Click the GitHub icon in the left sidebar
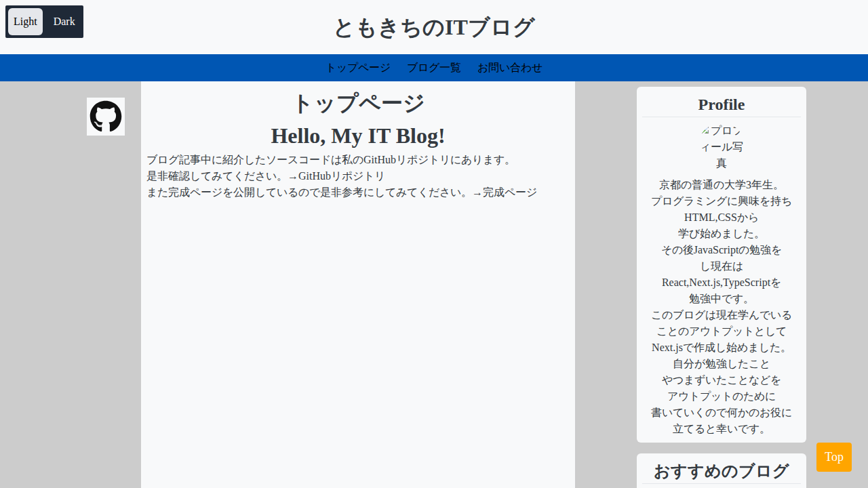The image size is (868, 488). coord(105,117)
